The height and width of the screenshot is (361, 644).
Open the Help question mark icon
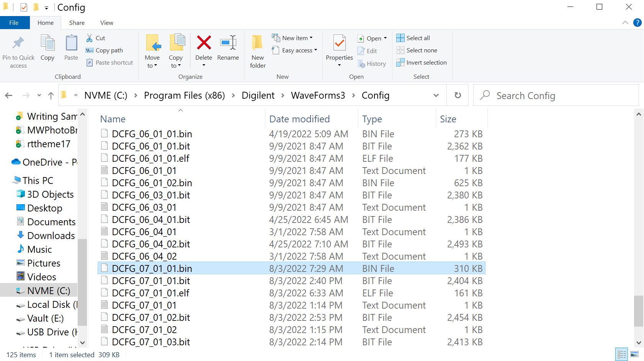tap(637, 23)
